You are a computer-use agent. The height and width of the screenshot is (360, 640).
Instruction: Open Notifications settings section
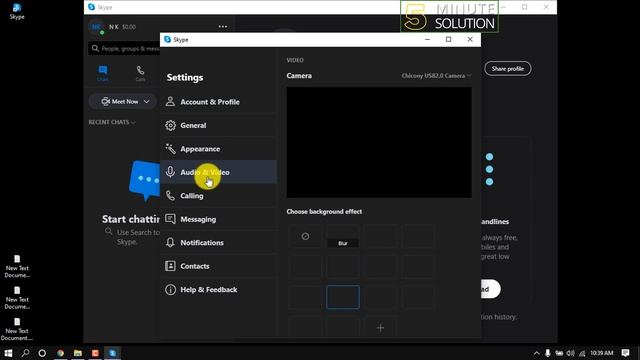pos(218,242)
